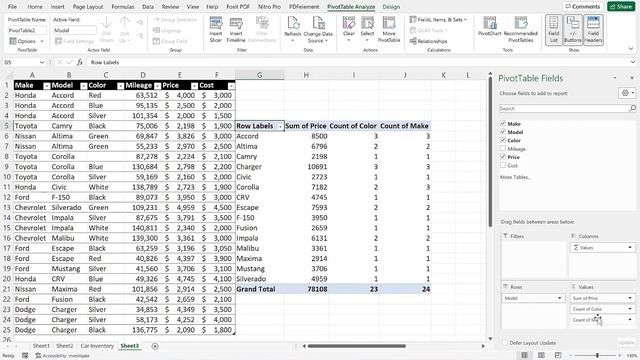Screen dimensions: 640x360
Task: Click the Insert Timeline icon
Action: (x=236, y=29)
